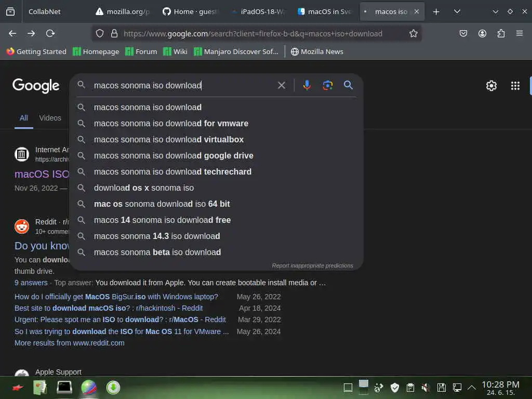The height and width of the screenshot is (399, 532).
Task: Open Getting Started bookmark
Action: coord(36,51)
